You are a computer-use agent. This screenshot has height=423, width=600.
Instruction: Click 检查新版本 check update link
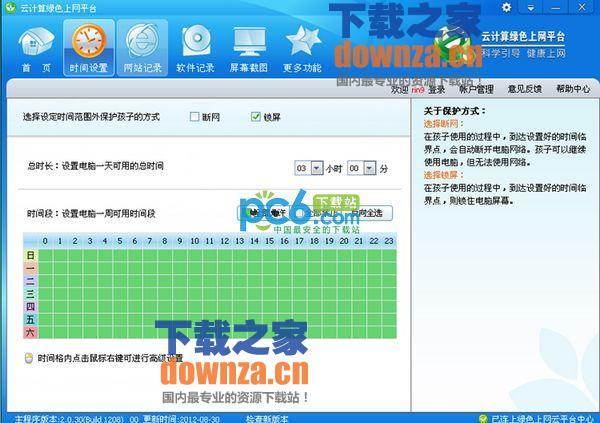pyautogui.click(x=267, y=417)
